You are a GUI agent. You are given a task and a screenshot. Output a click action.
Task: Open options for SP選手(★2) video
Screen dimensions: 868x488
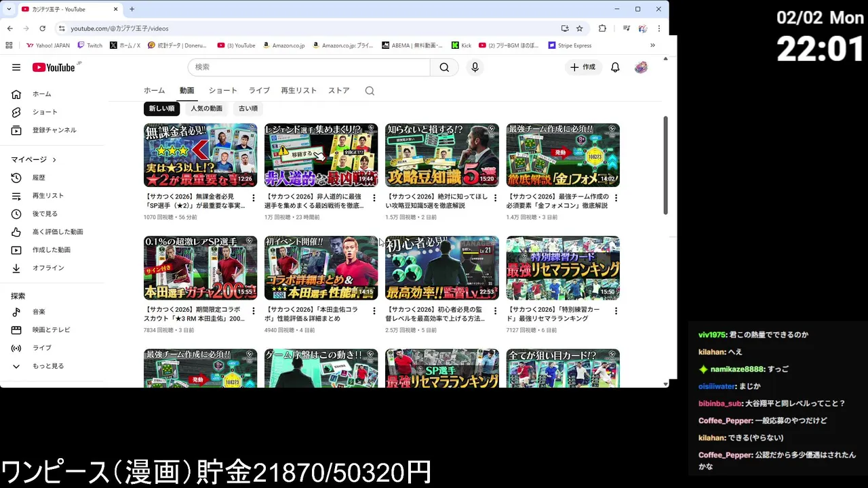pyautogui.click(x=254, y=198)
